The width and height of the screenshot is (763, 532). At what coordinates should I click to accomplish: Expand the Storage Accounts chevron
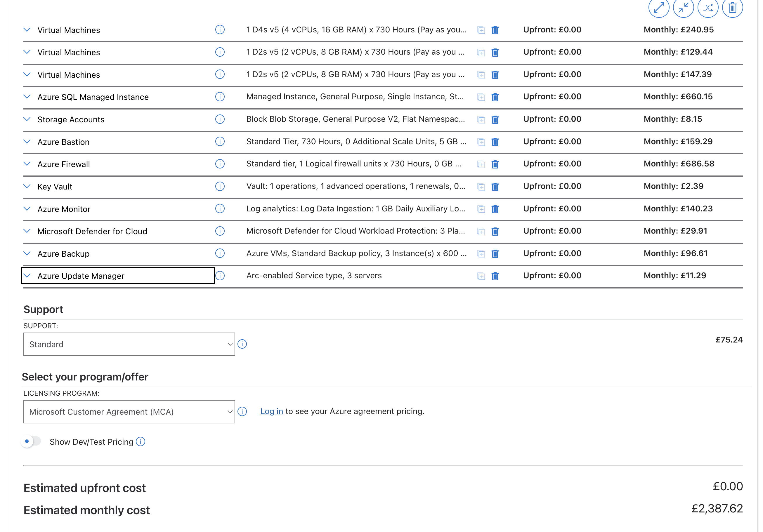(x=27, y=119)
